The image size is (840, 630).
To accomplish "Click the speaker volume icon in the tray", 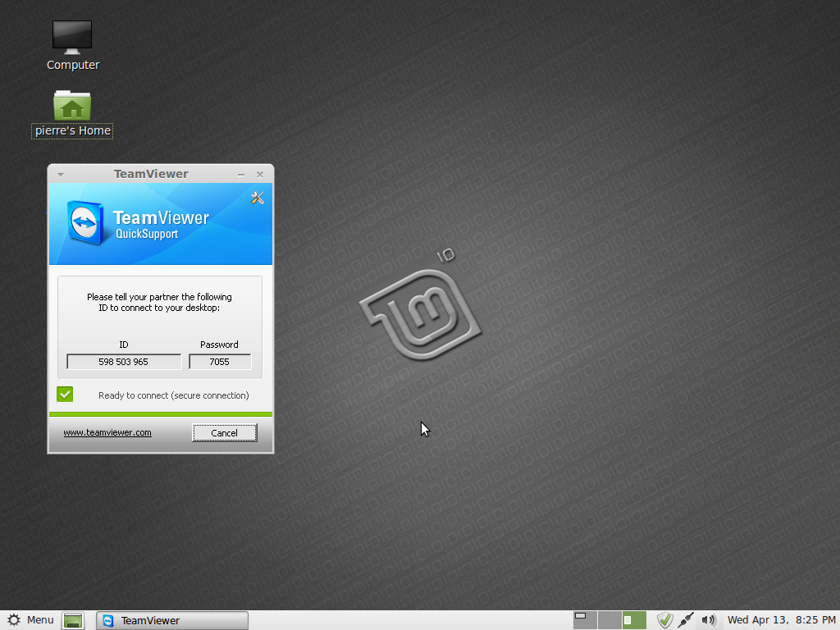I will [x=707, y=619].
